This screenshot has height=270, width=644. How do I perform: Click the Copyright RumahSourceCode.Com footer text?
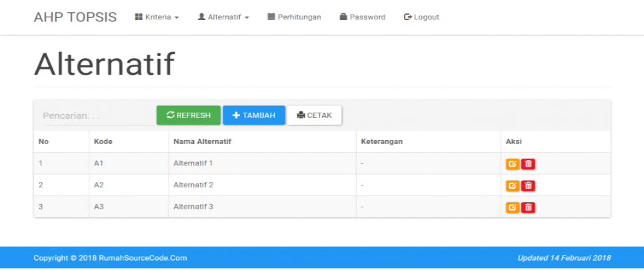[x=110, y=258]
